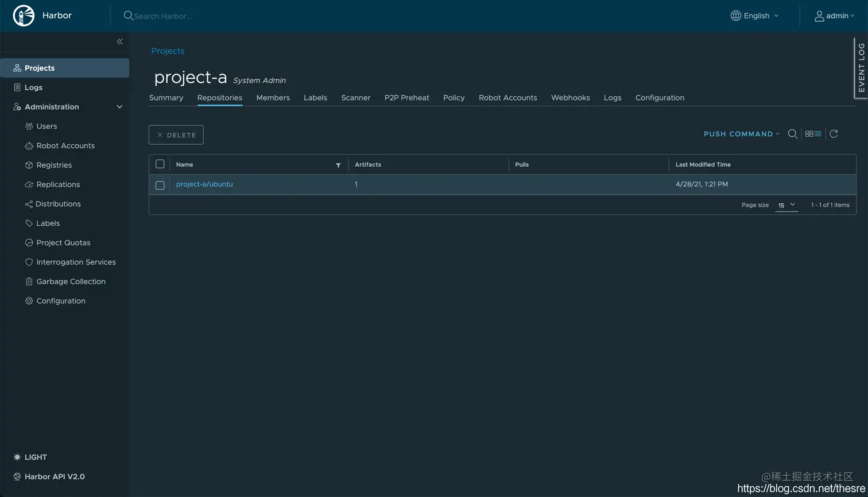Go back via the Projects breadcrumb link
Image resolution: width=868 pixels, height=497 pixels.
pyautogui.click(x=168, y=51)
